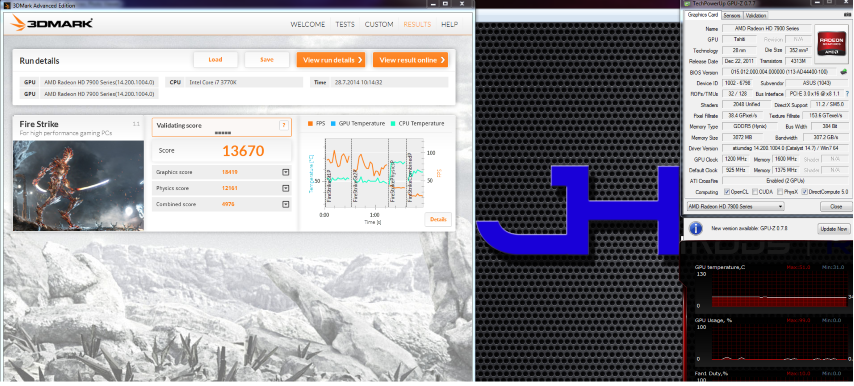Click the Fire Strike benchmark thumbnail

(78, 186)
